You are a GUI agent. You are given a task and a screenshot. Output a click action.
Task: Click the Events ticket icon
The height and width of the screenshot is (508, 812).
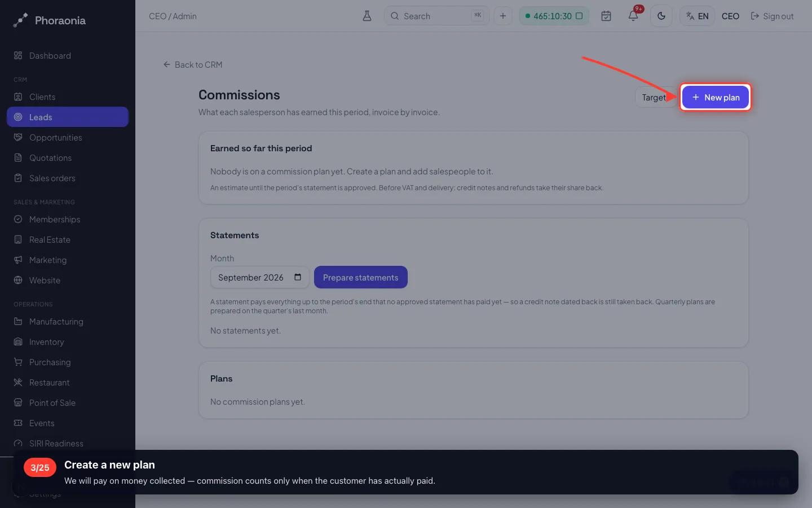[18, 423]
